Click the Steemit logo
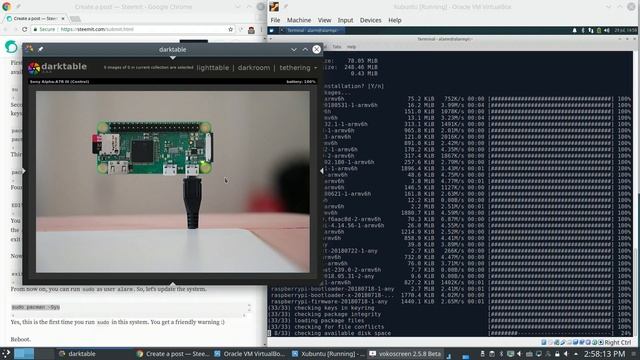Image resolution: width=640 pixels, height=360 pixels. click(x=11, y=47)
